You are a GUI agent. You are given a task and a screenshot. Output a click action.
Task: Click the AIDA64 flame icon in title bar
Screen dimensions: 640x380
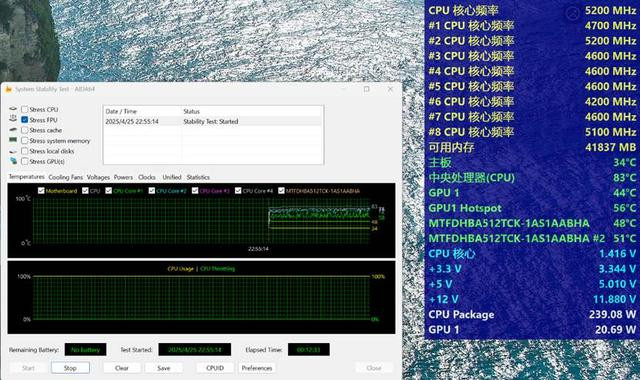(9, 89)
